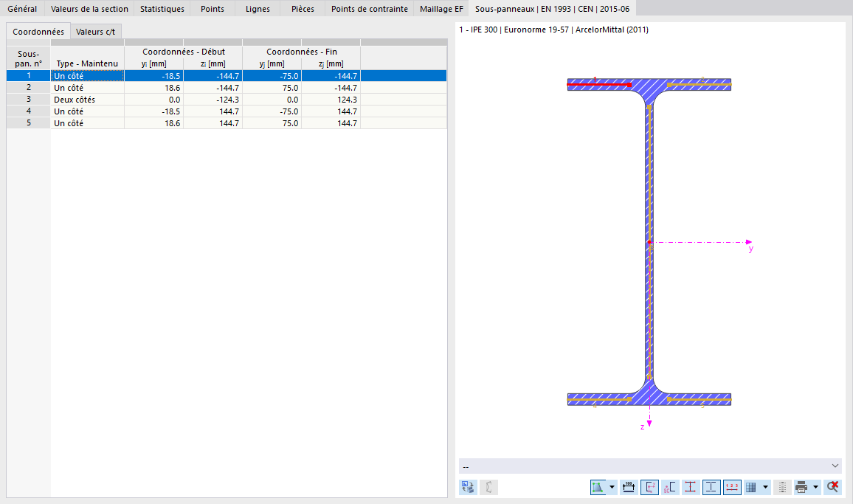The image size is (853, 504).
Task: Select sub-panel row number 4
Action: [x=28, y=111]
